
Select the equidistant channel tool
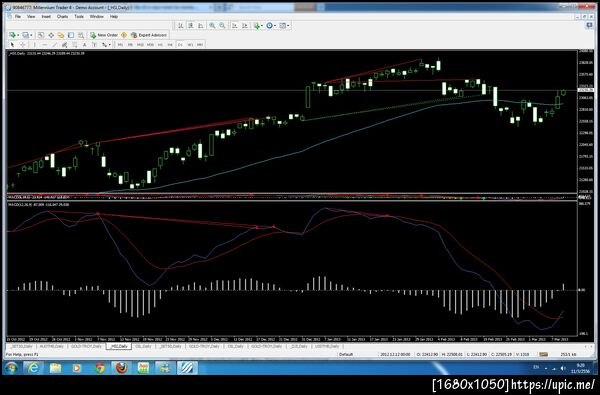64,44
